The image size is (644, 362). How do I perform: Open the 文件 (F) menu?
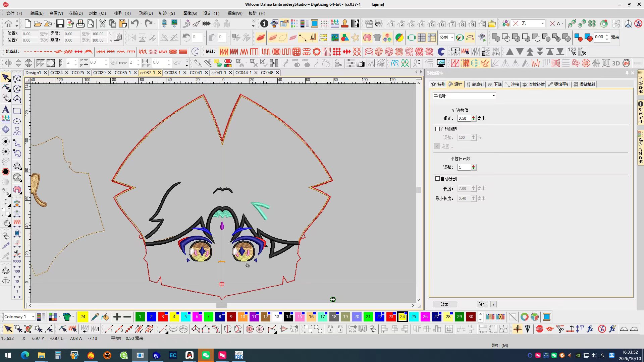coord(14,13)
